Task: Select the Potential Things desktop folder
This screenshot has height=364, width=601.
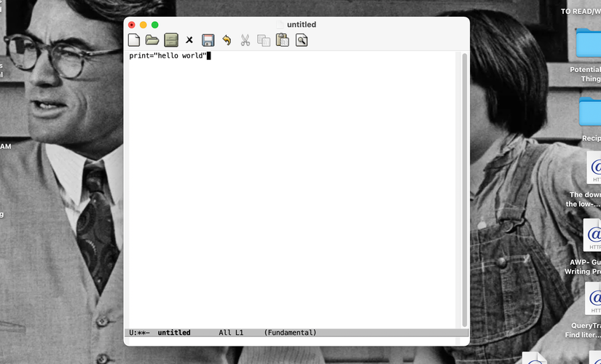Action: [x=588, y=55]
